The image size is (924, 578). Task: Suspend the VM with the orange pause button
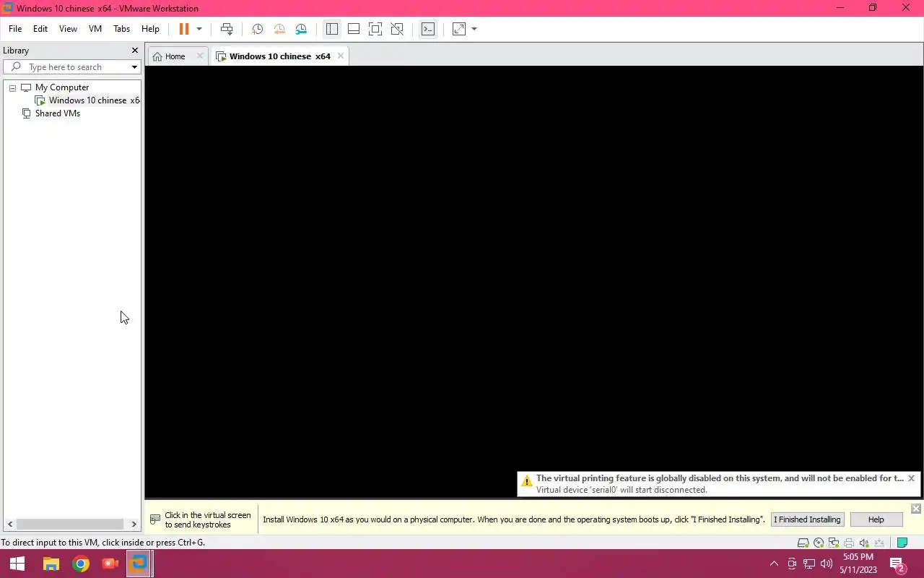coord(183,29)
